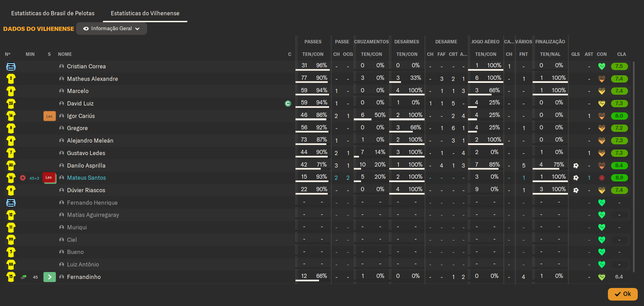Click Marcelo's yellow shirt icon
The height and width of the screenshot is (306, 644).
tap(11, 91)
